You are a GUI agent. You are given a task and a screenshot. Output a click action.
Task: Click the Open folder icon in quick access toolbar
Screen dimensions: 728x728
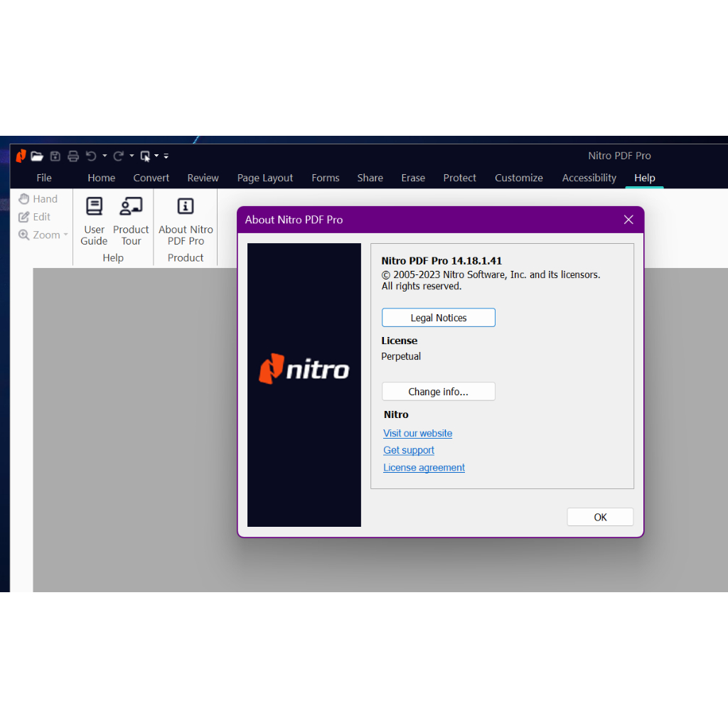[x=37, y=156]
